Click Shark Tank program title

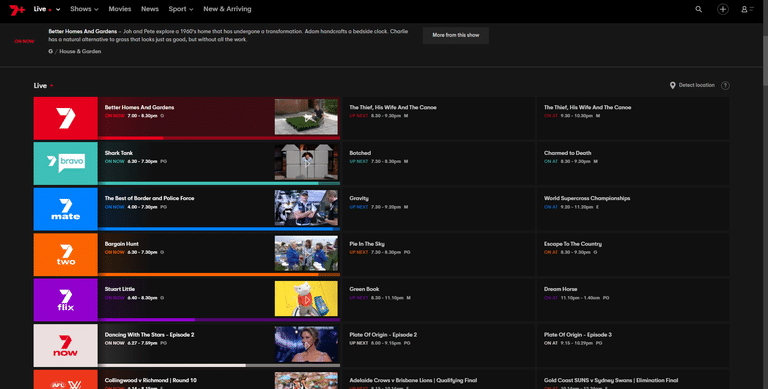coord(119,153)
